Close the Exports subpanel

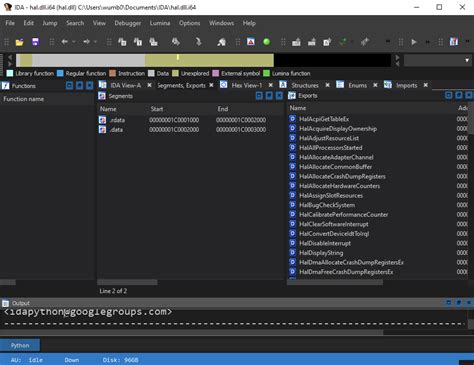[x=468, y=96]
